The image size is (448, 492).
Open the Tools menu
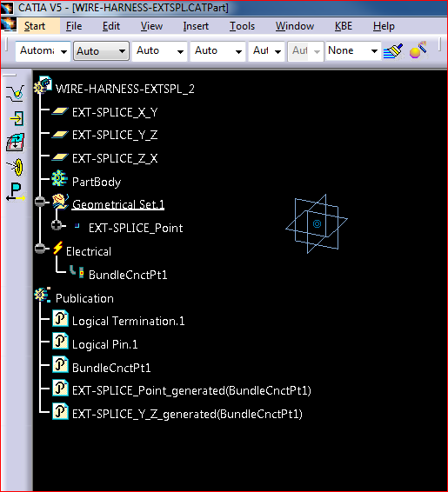(x=242, y=26)
